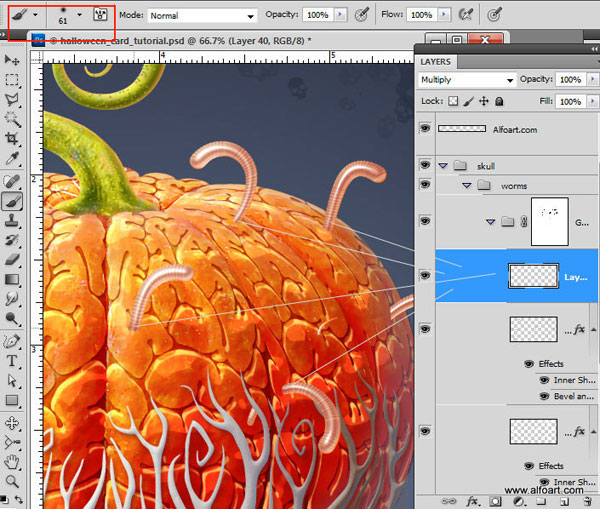Image resolution: width=600 pixels, height=509 pixels.
Task: Select the Eyedropper tool
Action: [11, 158]
